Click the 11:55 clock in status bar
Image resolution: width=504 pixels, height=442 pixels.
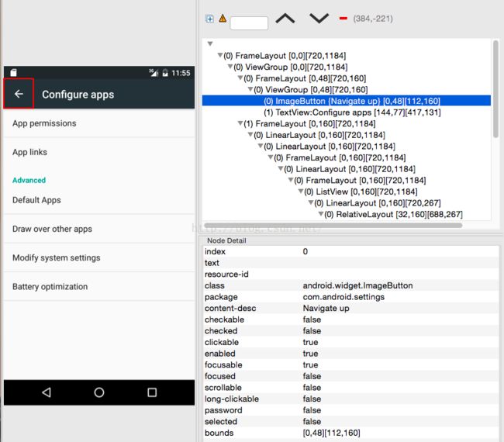tap(181, 73)
